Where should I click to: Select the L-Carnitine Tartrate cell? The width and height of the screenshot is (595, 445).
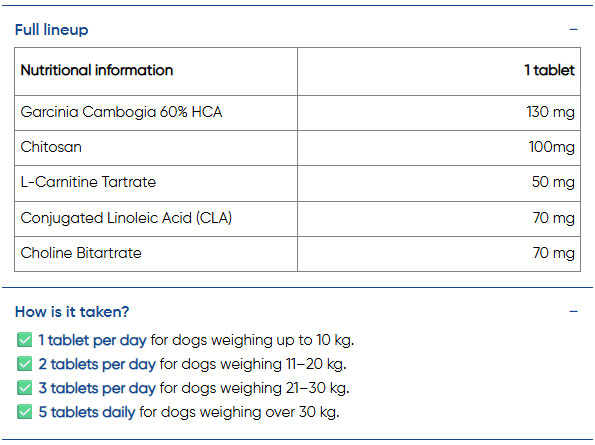point(156,183)
